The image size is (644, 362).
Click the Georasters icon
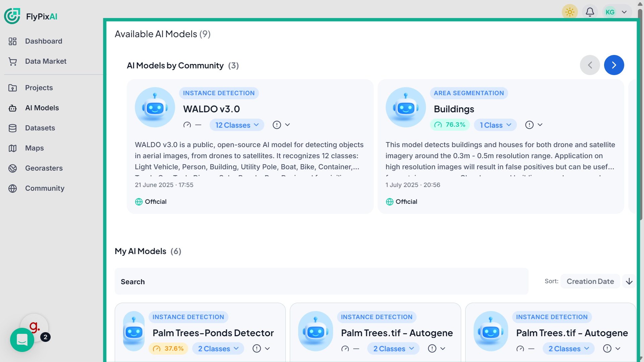coord(12,168)
